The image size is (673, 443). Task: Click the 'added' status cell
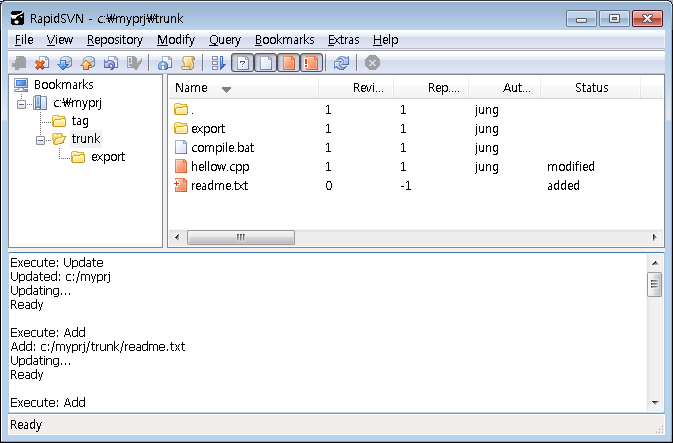(x=564, y=185)
